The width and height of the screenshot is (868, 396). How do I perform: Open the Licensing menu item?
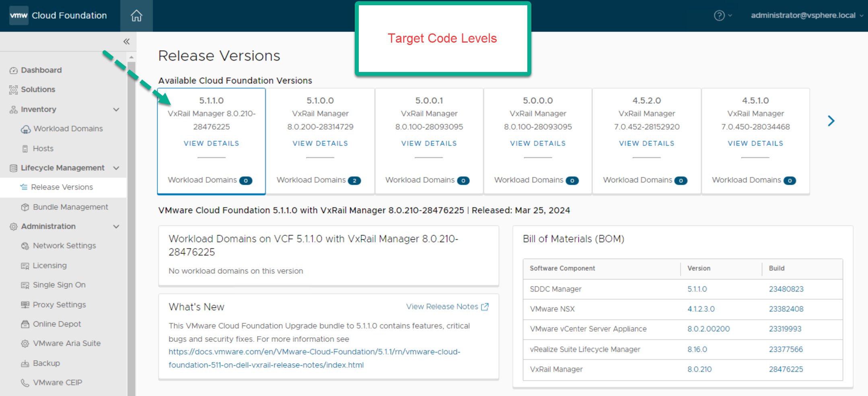(x=49, y=265)
